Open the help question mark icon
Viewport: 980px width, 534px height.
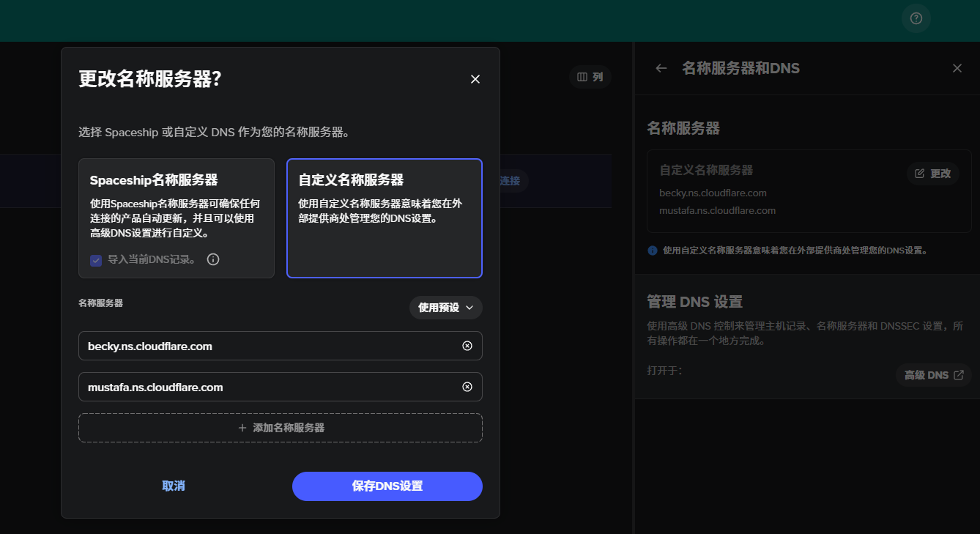916,18
